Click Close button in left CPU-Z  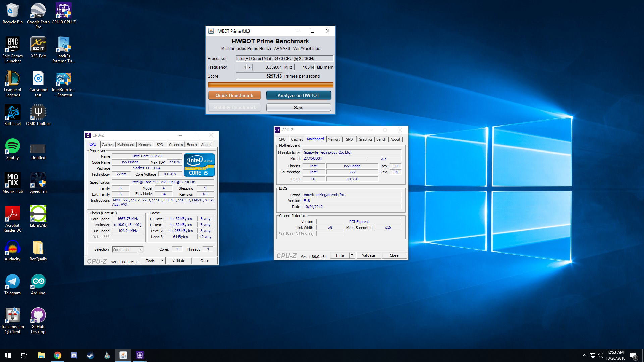[205, 261]
